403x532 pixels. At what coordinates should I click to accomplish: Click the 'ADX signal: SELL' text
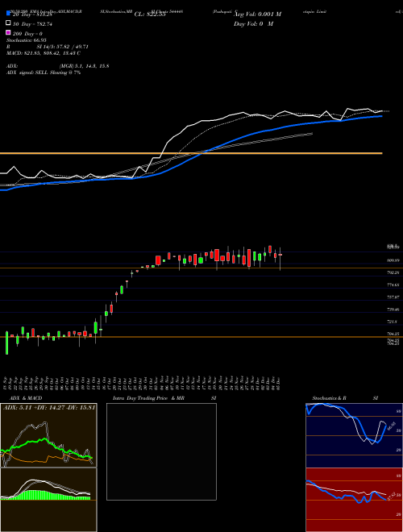(x=44, y=73)
